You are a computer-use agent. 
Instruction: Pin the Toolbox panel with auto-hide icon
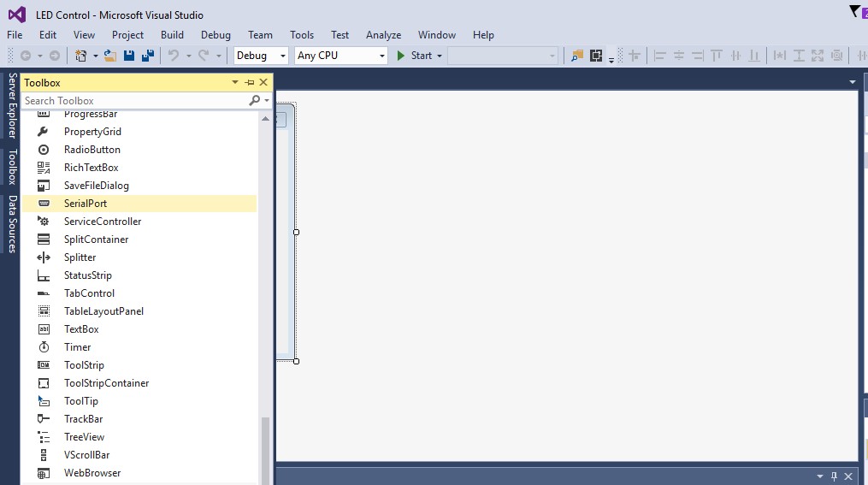click(x=250, y=82)
